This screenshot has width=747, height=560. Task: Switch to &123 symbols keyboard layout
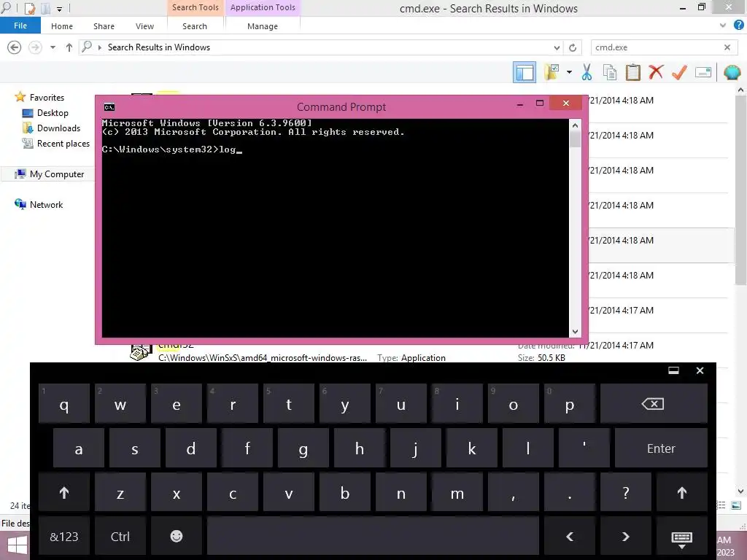(64, 536)
